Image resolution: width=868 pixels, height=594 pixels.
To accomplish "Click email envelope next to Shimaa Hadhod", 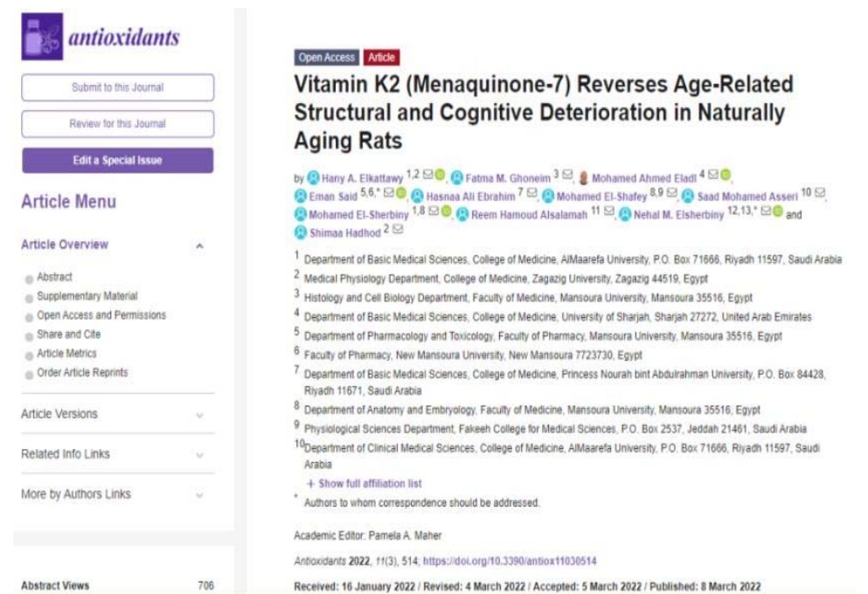I will (398, 231).
